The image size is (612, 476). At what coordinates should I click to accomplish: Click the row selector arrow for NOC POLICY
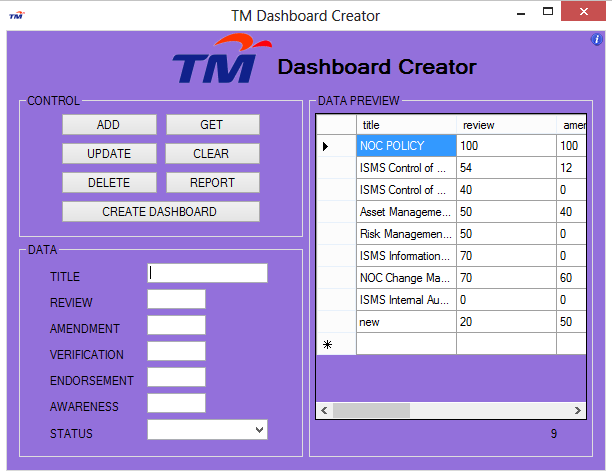(x=336, y=146)
